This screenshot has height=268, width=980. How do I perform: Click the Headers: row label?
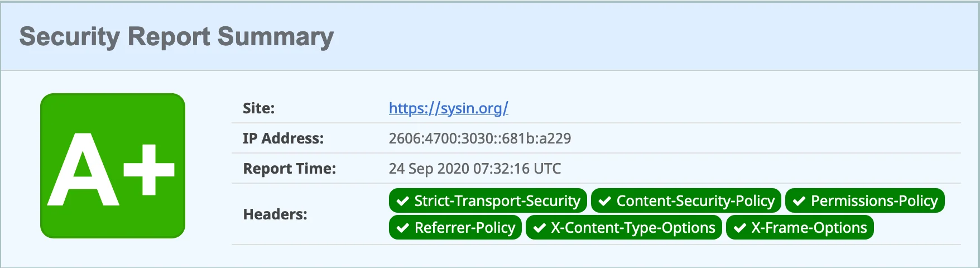[x=275, y=214]
